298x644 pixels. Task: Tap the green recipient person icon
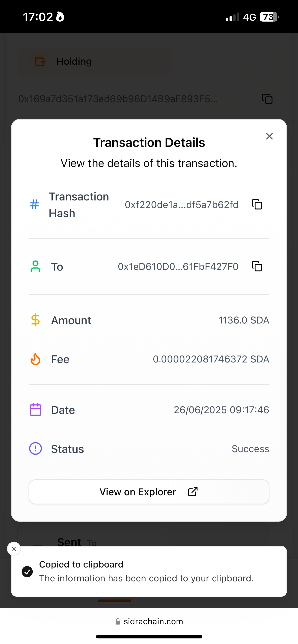36,266
